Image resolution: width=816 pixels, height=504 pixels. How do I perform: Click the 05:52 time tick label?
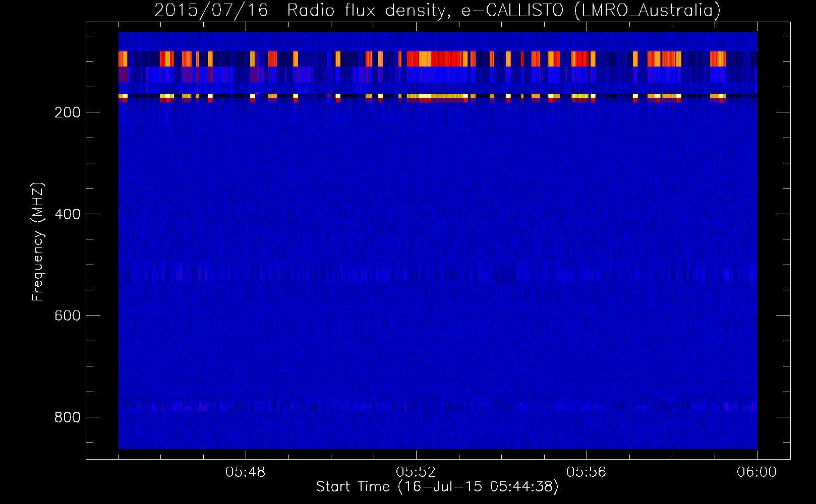(416, 472)
